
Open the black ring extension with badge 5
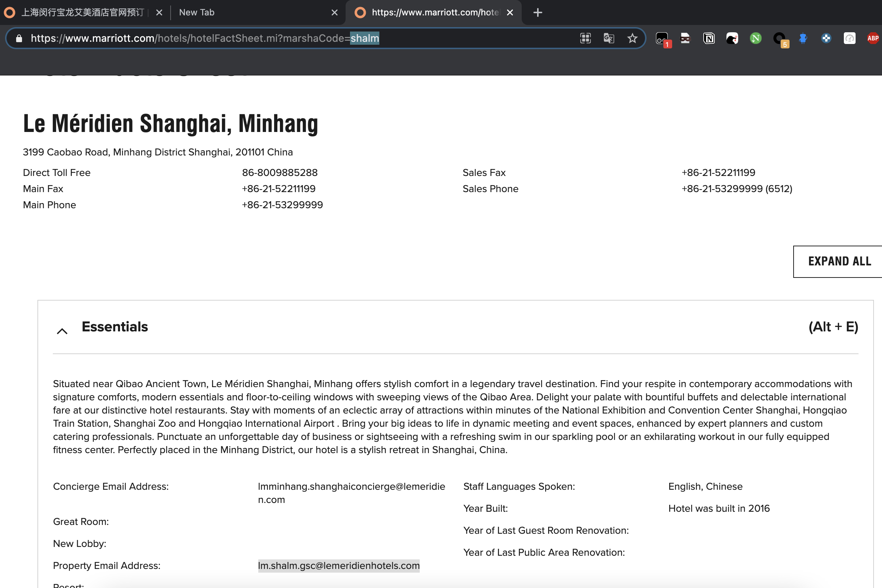pos(780,39)
